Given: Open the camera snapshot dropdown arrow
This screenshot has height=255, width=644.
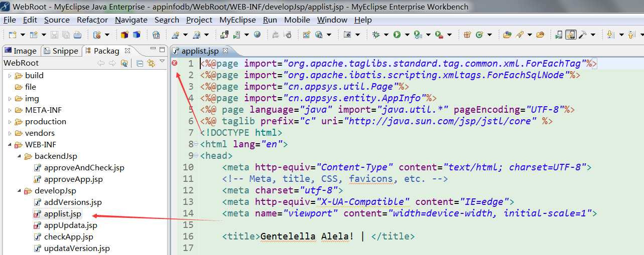Looking at the screenshot, I should point(357,35).
